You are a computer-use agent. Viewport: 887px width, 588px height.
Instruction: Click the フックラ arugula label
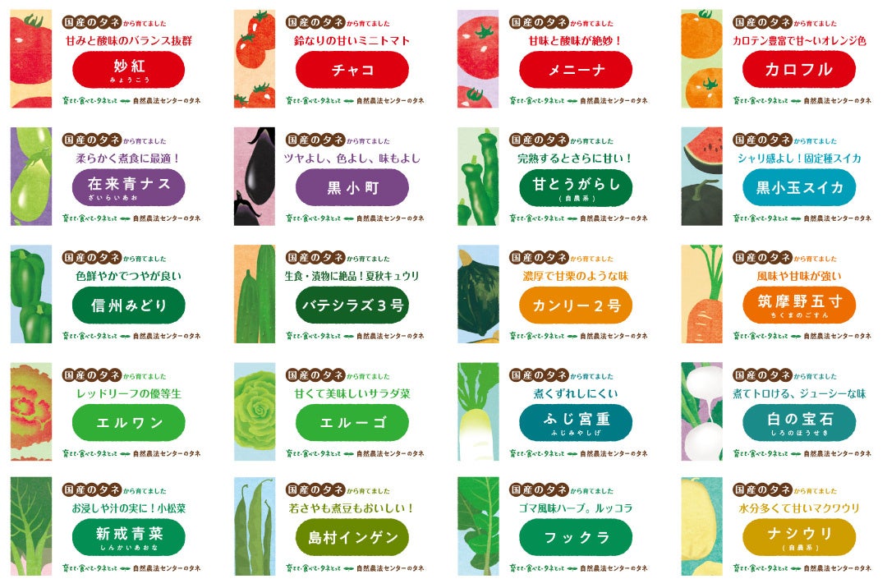click(576, 538)
